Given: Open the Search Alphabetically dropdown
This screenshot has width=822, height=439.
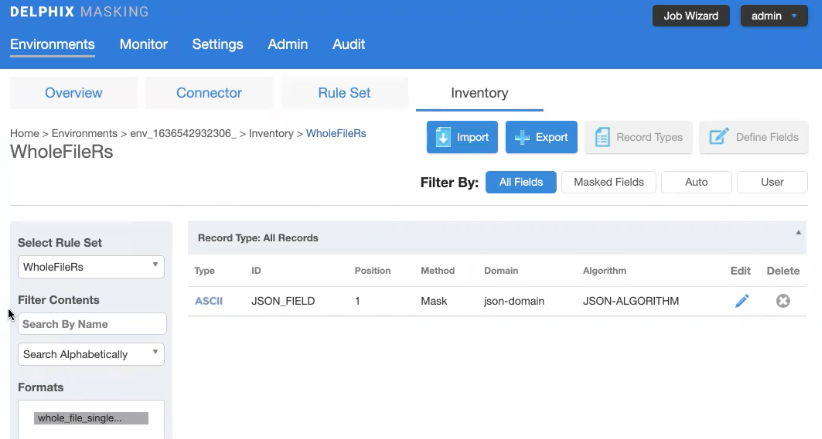Looking at the screenshot, I should pos(92,354).
